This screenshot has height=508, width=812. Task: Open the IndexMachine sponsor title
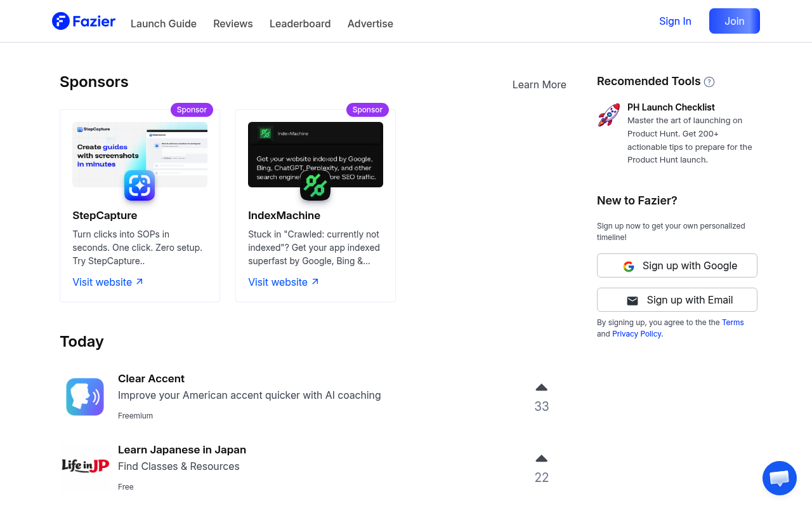coord(284,215)
